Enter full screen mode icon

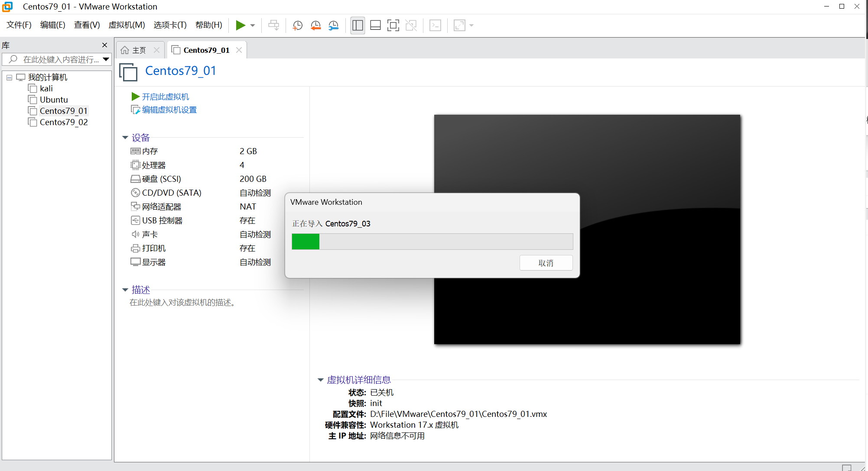click(x=393, y=25)
